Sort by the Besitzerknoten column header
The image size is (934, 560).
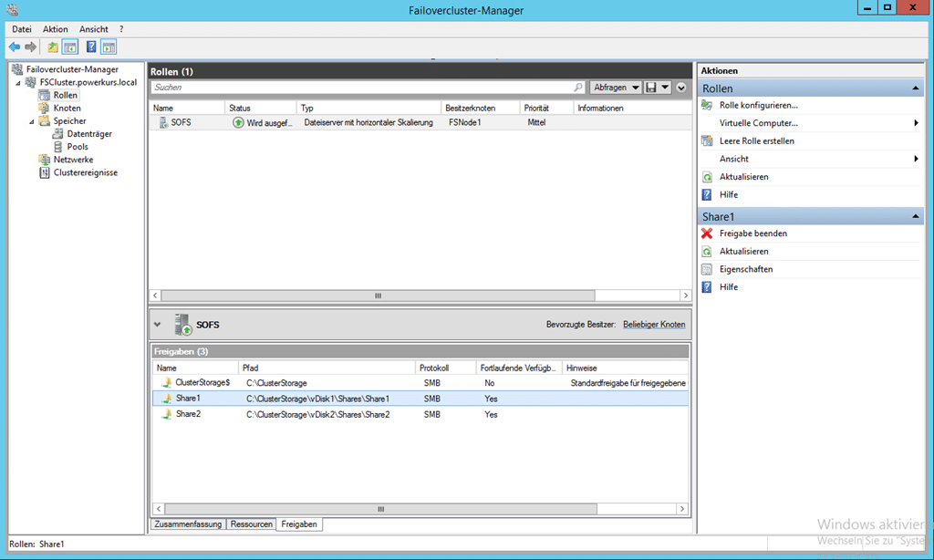coord(480,109)
